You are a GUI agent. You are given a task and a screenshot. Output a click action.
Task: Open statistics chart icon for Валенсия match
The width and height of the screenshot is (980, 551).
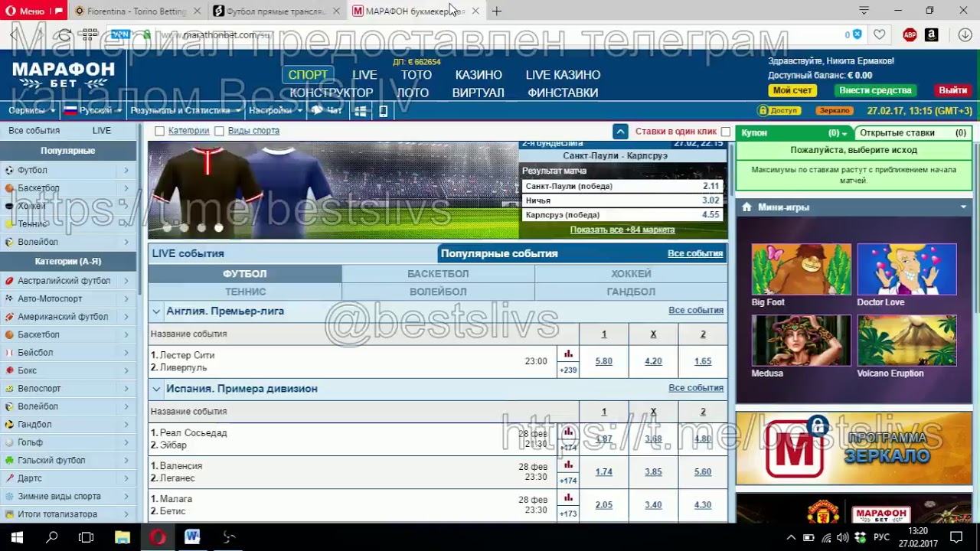click(568, 465)
